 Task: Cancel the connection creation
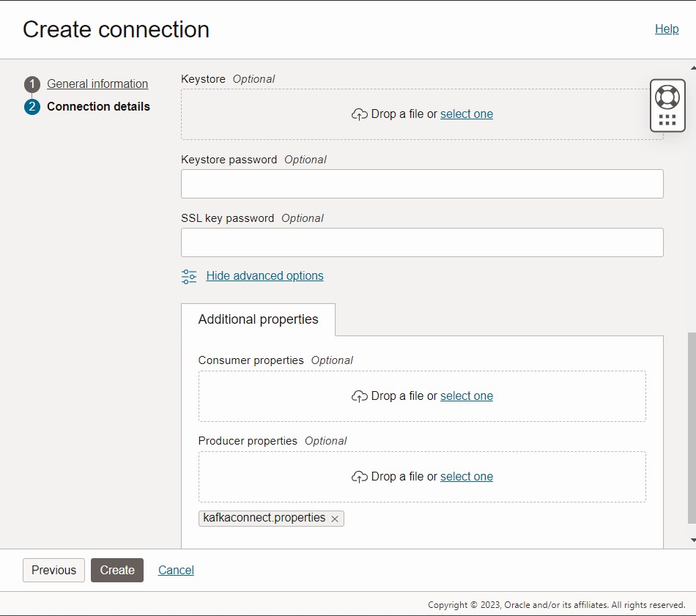(176, 570)
